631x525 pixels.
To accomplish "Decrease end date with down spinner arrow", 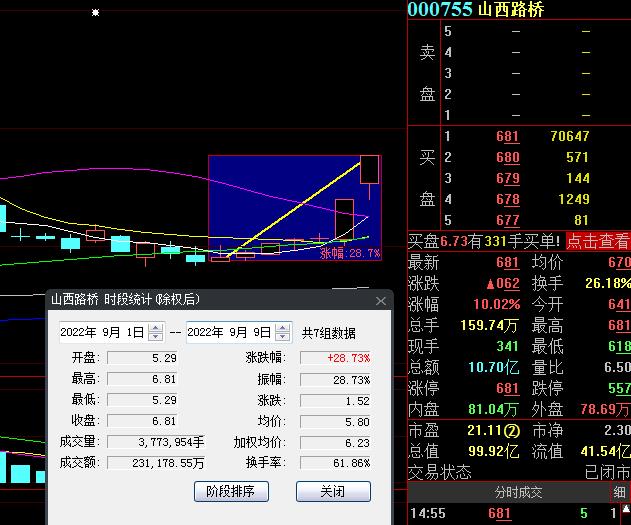I will [x=282, y=336].
